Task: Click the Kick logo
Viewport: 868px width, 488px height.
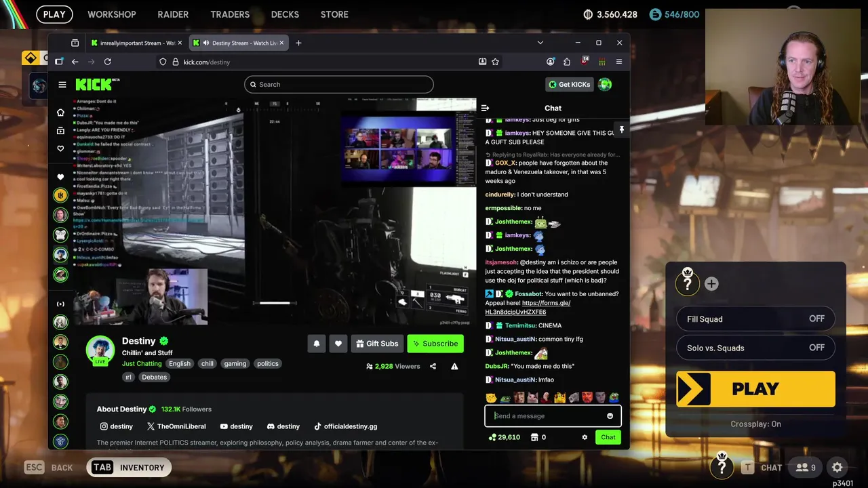Action: click(98, 84)
